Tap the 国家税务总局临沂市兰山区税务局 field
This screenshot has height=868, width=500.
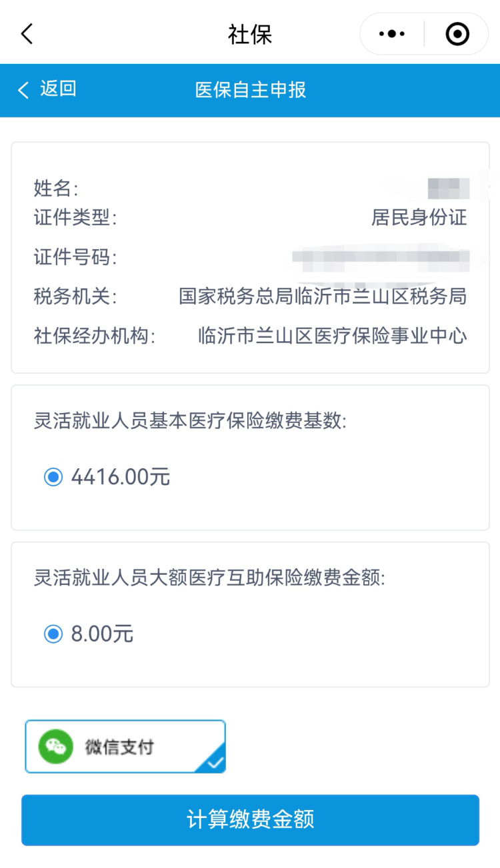point(323,296)
